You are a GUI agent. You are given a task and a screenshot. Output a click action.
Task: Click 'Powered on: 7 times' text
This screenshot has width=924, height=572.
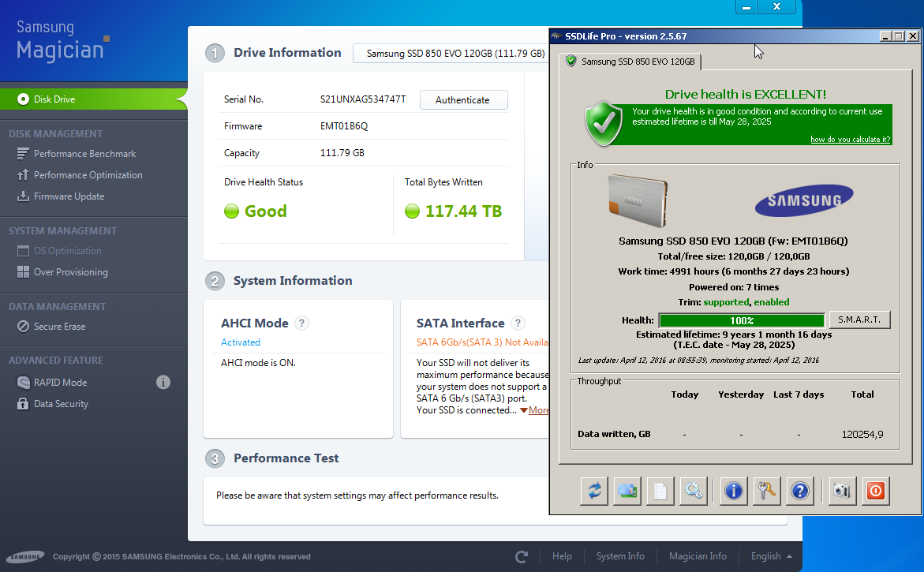pos(734,287)
